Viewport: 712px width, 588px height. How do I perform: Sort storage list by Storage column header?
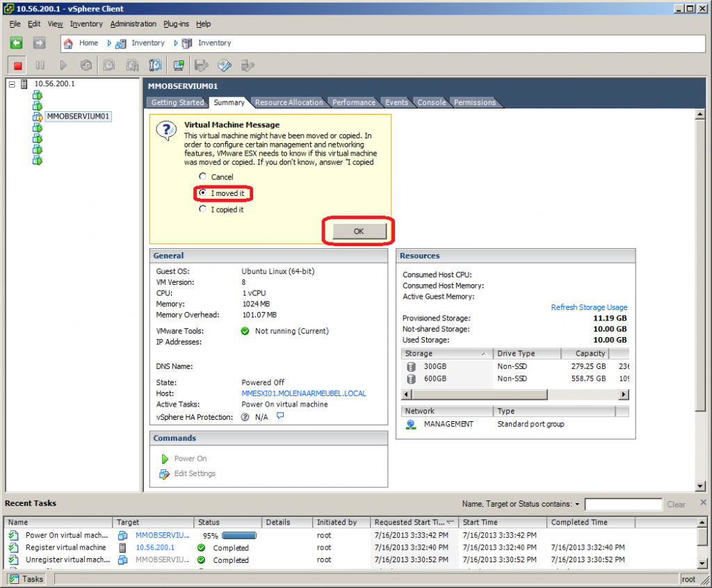(447, 353)
